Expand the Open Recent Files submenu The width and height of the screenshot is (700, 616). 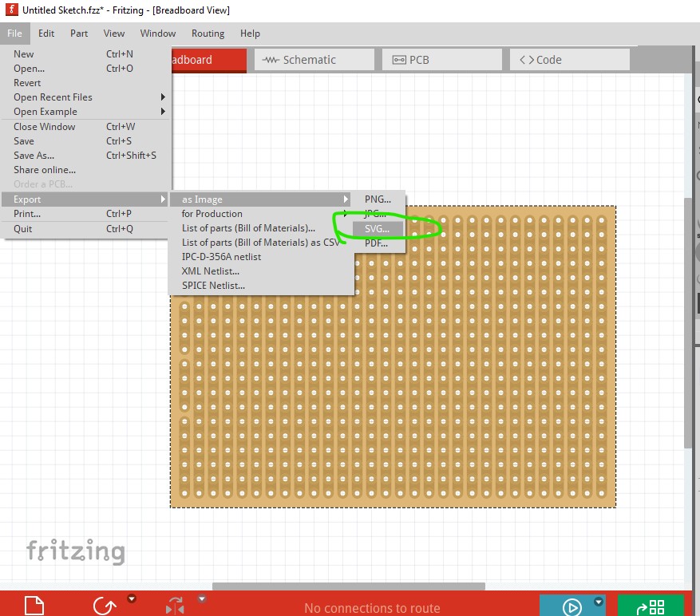pyautogui.click(x=86, y=97)
